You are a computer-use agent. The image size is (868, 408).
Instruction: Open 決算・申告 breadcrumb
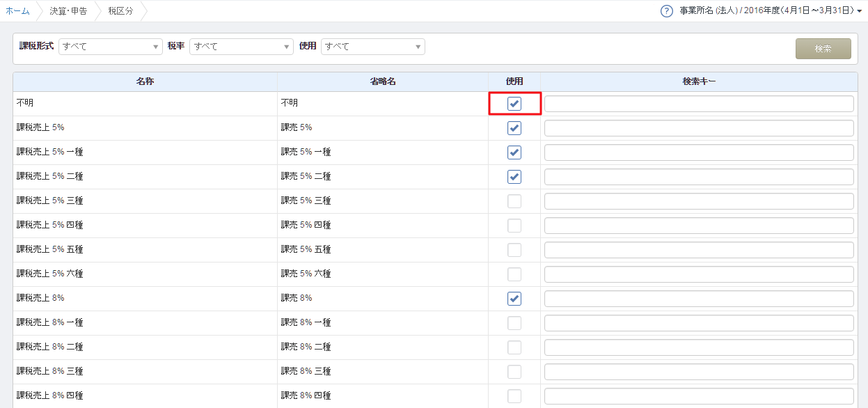[x=68, y=11]
